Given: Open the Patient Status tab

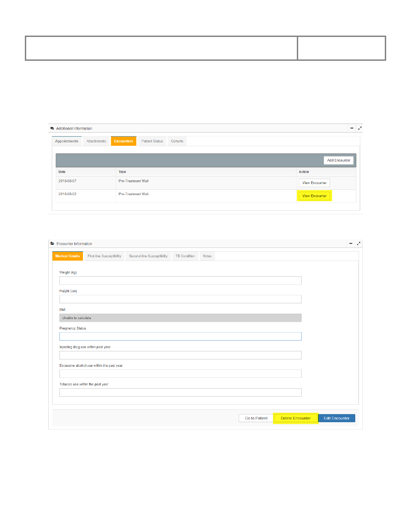Looking at the screenshot, I should [x=152, y=141].
